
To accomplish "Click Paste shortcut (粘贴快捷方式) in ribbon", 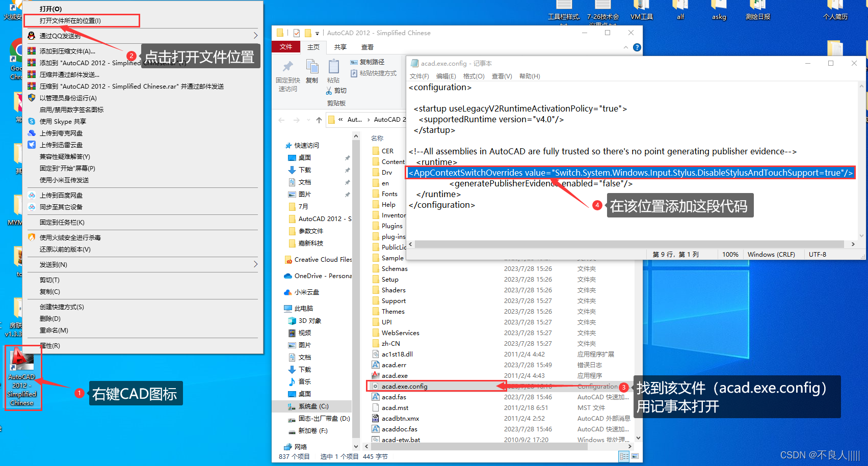I will pos(374,73).
